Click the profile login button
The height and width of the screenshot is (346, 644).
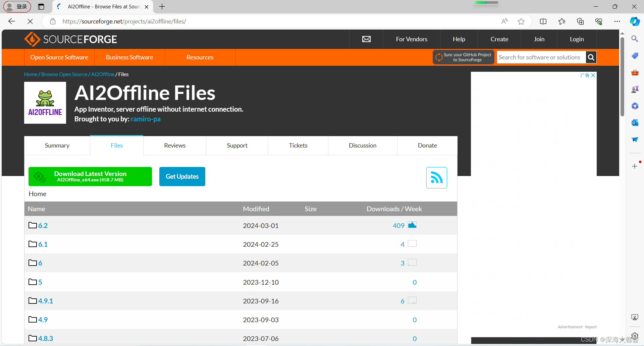point(17,7)
